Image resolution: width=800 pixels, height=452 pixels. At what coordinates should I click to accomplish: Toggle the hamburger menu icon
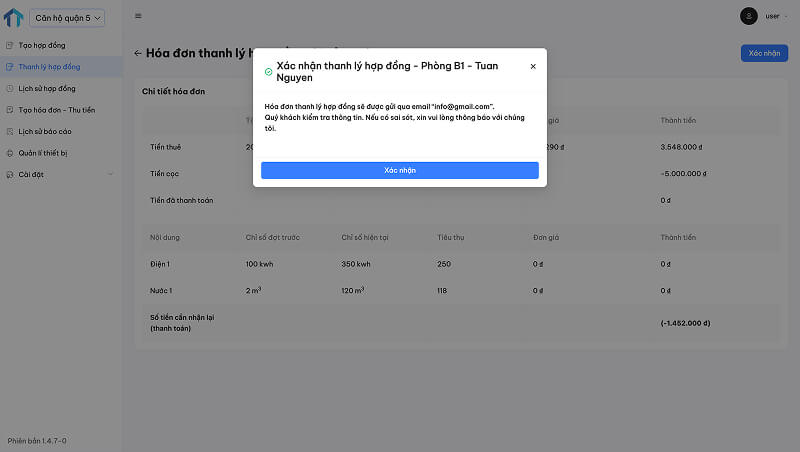pos(138,16)
